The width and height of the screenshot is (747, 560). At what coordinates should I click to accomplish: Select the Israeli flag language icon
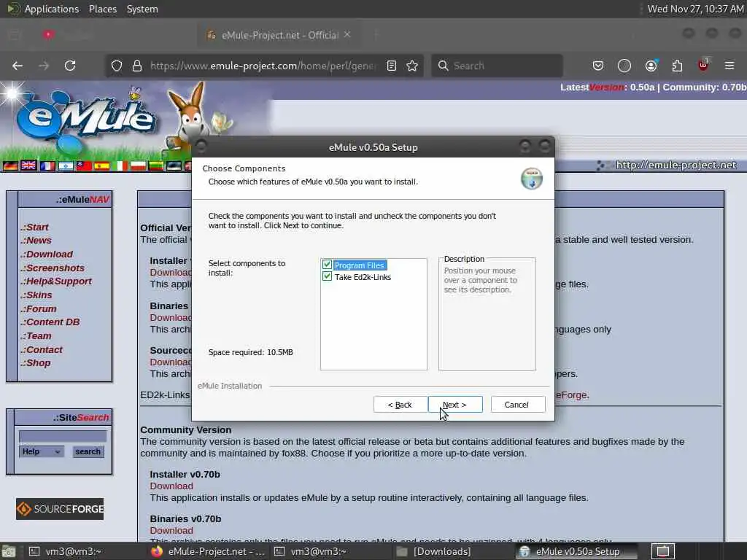(66, 166)
